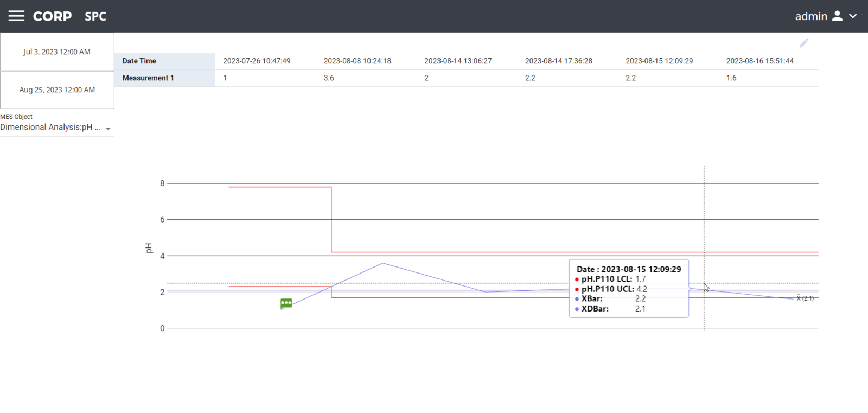Screen dimensions: 868x413
Task: Click the pH axis label
Action: click(x=149, y=248)
